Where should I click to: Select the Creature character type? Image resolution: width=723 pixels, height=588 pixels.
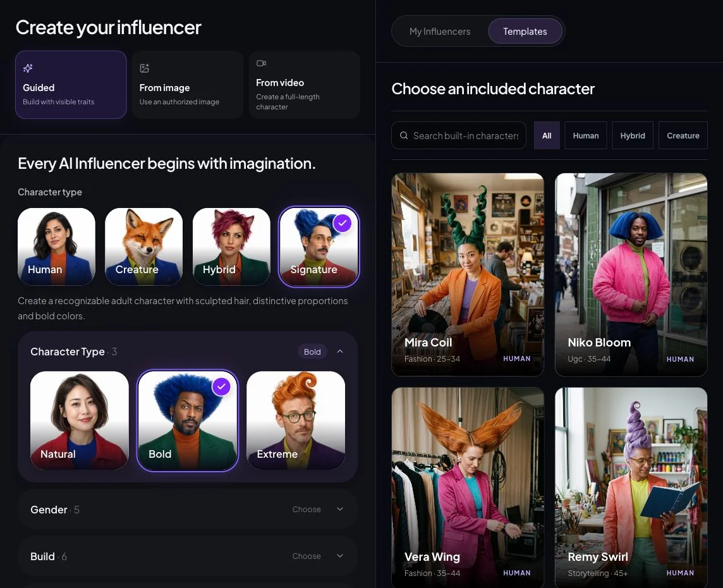pyautogui.click(x=144, y=247)
